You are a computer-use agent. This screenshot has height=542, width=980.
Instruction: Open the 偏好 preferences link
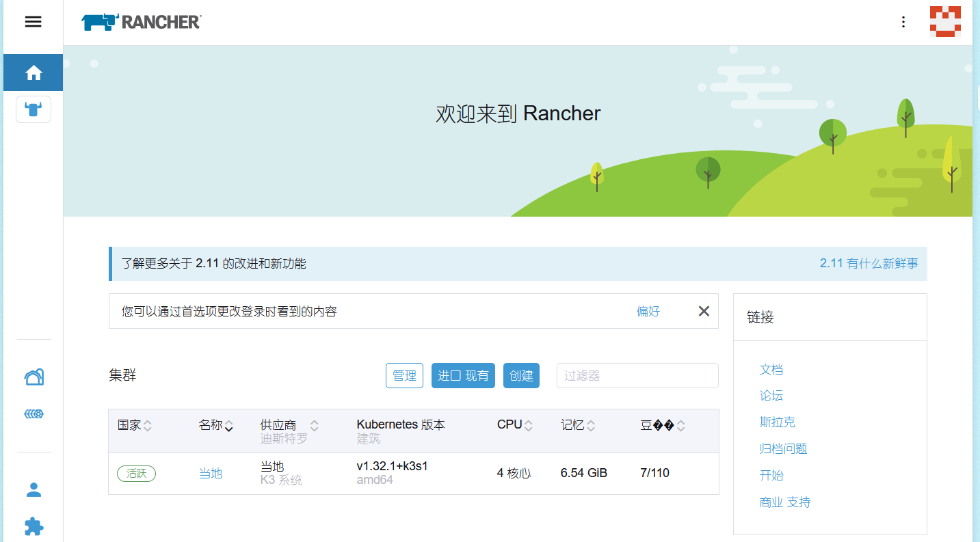tap(648, 311)
